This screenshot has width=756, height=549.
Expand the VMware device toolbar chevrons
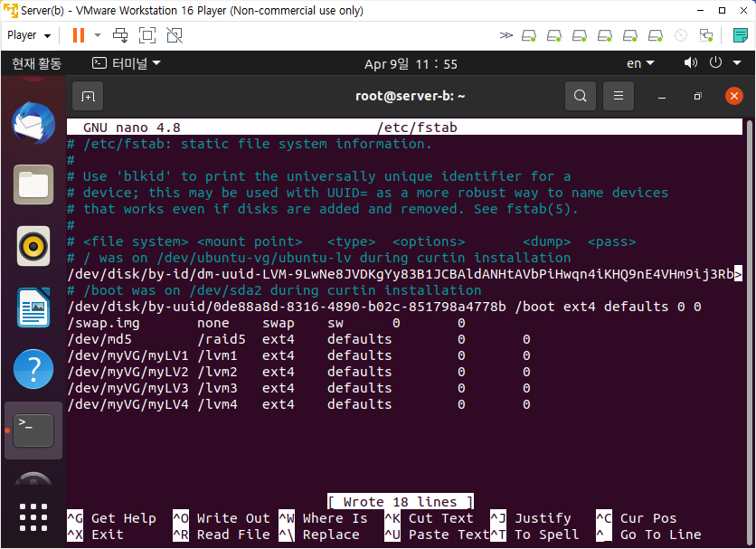[506, 35]
